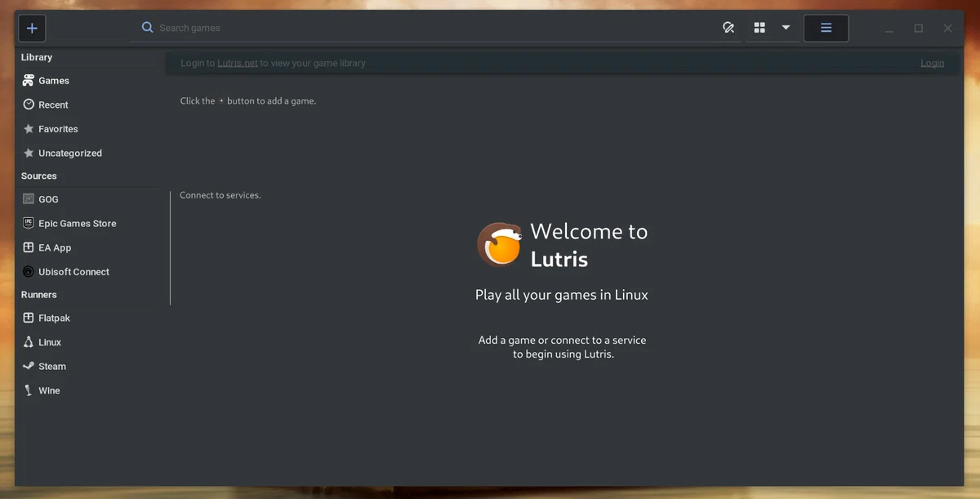Click the plus add game button
980x499 pixels.
coord(32,28)
